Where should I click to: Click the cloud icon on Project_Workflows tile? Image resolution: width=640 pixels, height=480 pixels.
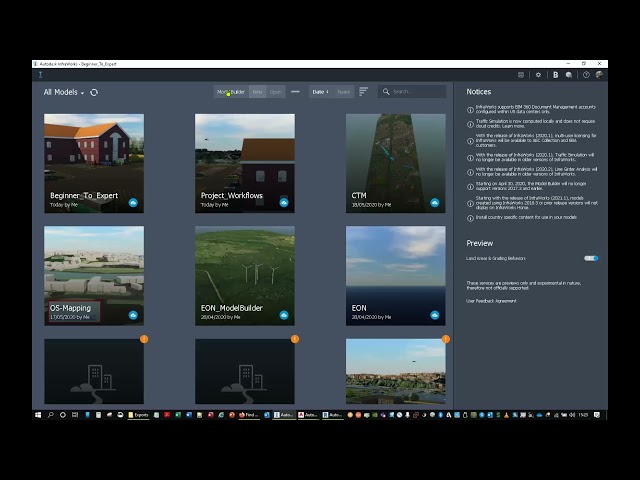point(284,202)
